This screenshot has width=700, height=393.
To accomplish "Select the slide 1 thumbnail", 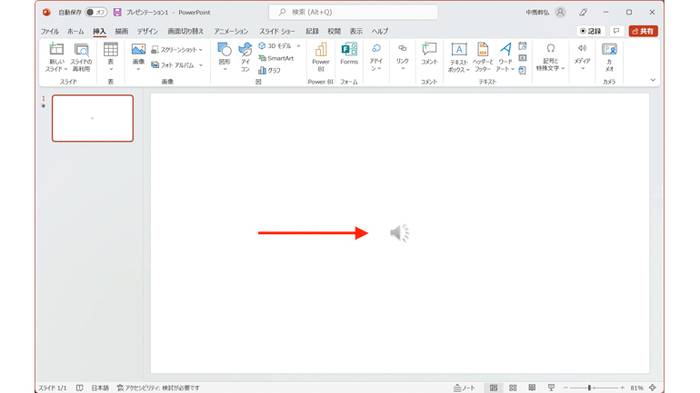I will pyautogui.click(x=92, y=118).
